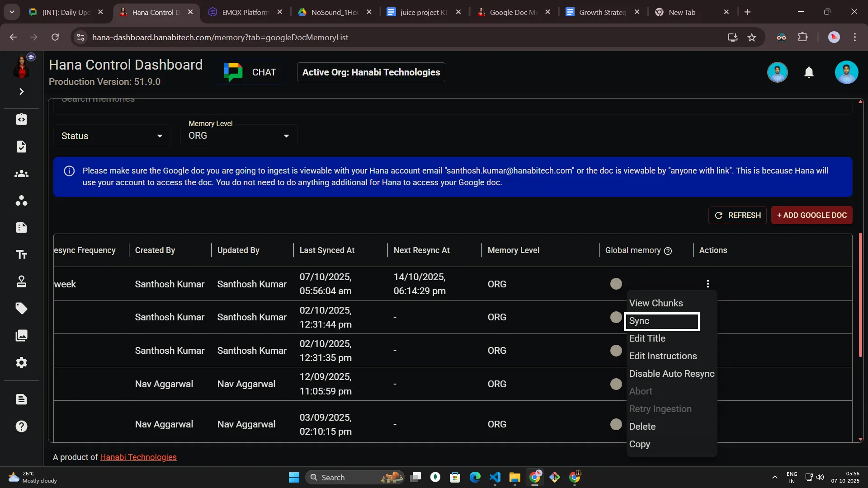Toggle the Global memory status dot on first row
The image size is (868, 488).
click(616, 283)
